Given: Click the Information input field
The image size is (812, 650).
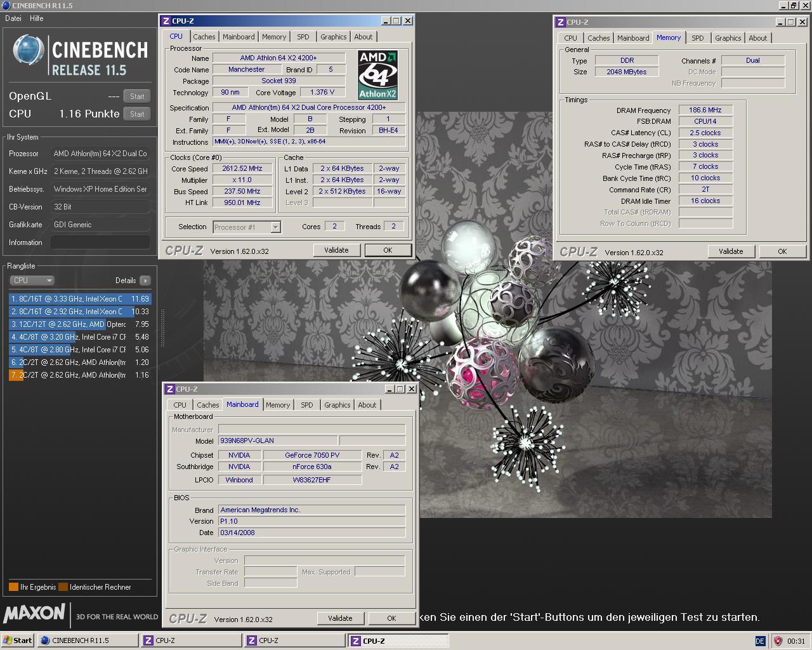Looking at the screenshot, I should click(100, 242).
